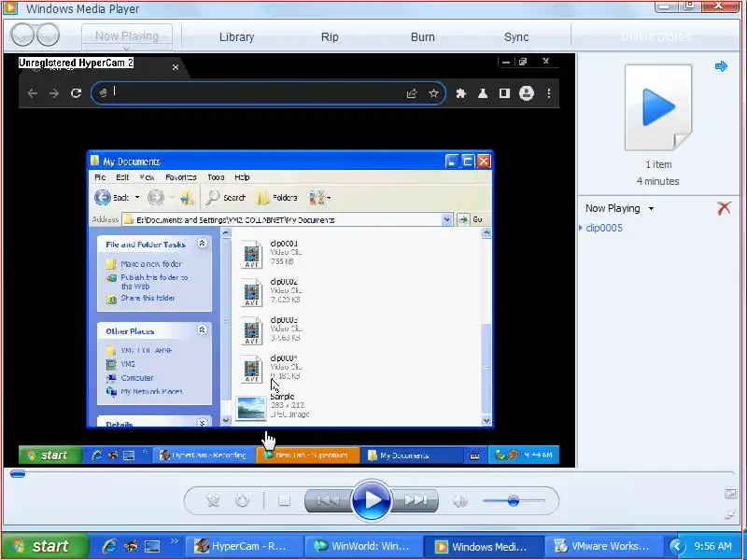Skip to the previous track
Viewport: 747px width, 560px height.
pos(329,500)
